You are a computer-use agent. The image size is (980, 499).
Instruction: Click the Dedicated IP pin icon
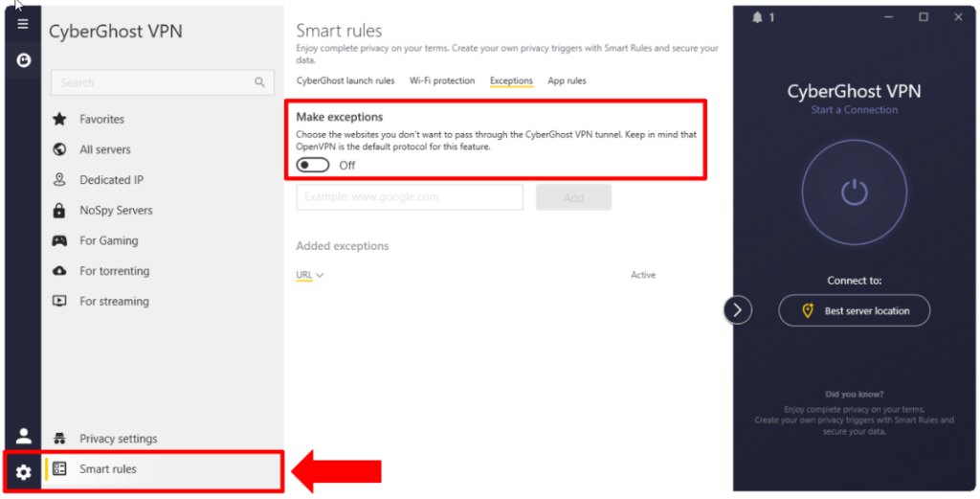[x=59, y=180]
